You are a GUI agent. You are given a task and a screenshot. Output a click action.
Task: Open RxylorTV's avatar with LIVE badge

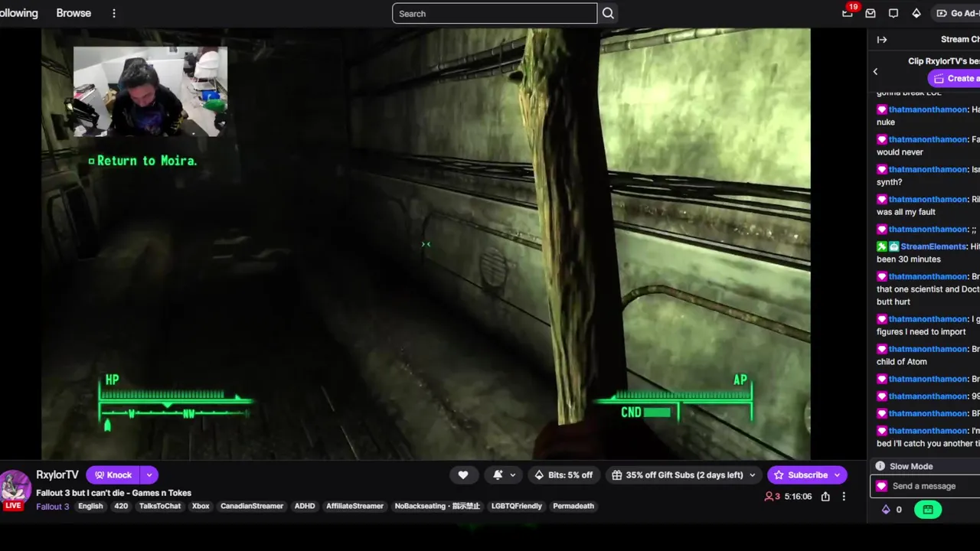[14, 490]
